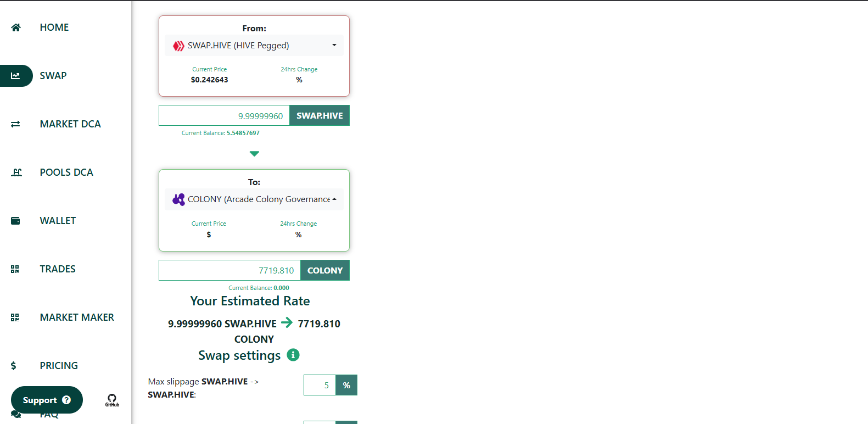Focus the SWAP.HIVE amount input 9.99999960
The height and width of the screenshot is (424, 868).
pos(224,115)
